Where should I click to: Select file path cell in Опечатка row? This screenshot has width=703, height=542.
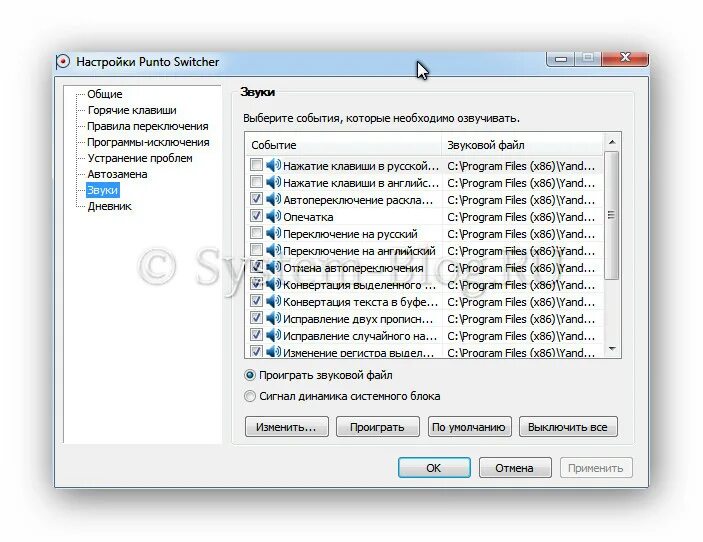click(x=521, y=217)
